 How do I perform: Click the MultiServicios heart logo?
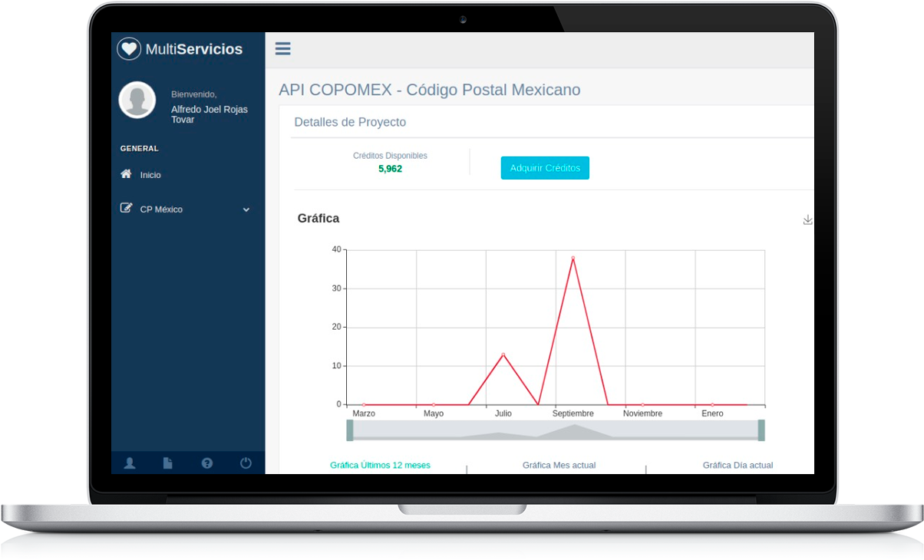point(129,49)
